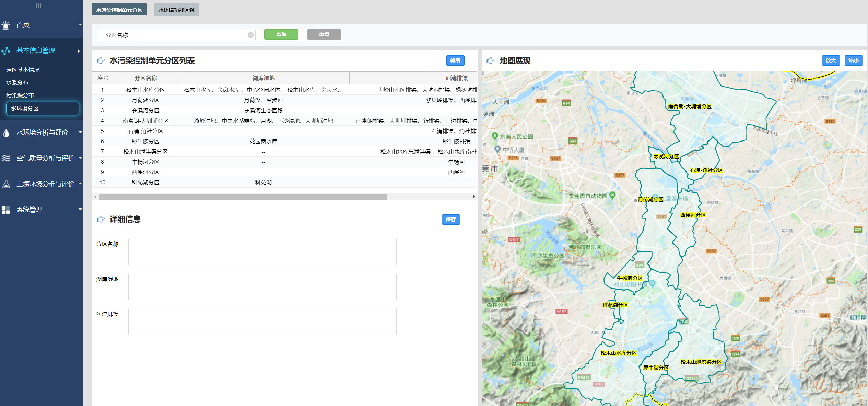Click the wave icon beside 空气质量分析与评价
Screen dimensions: 868x406
click(6, 158)
